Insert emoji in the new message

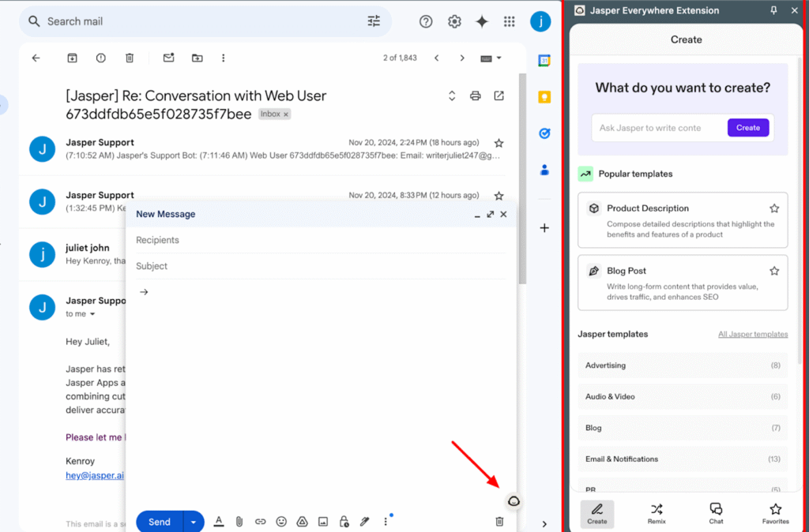tap(281, 522)
